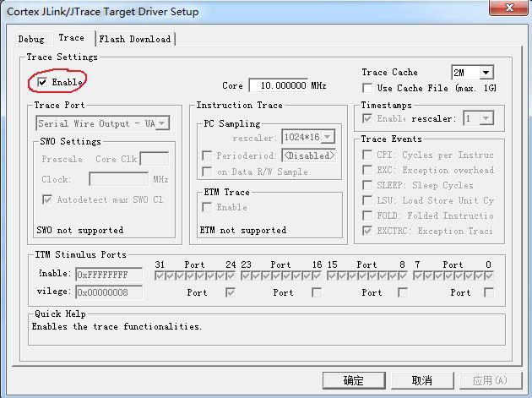532x398 pixels.
Task: Toggle SLEEP Sleep Cycles checkbox
Action: coord(367,185)
